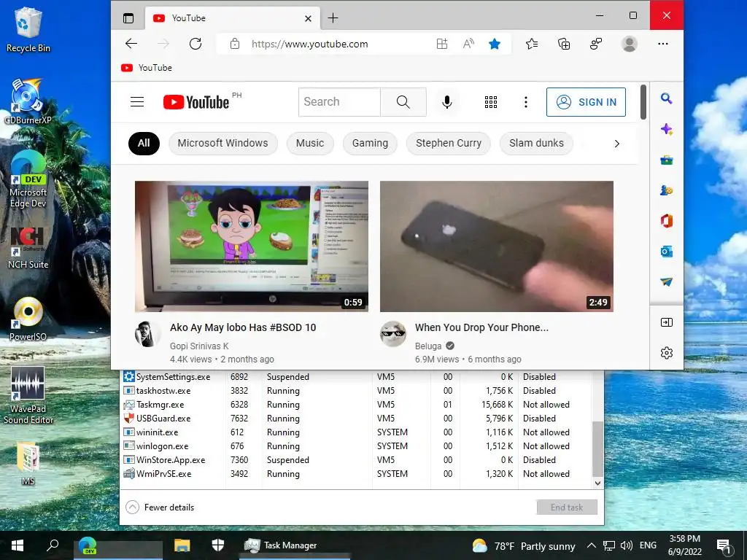Open Edge apps available icon in address bar
Screen dimensions: 747x560
[442, 44]
